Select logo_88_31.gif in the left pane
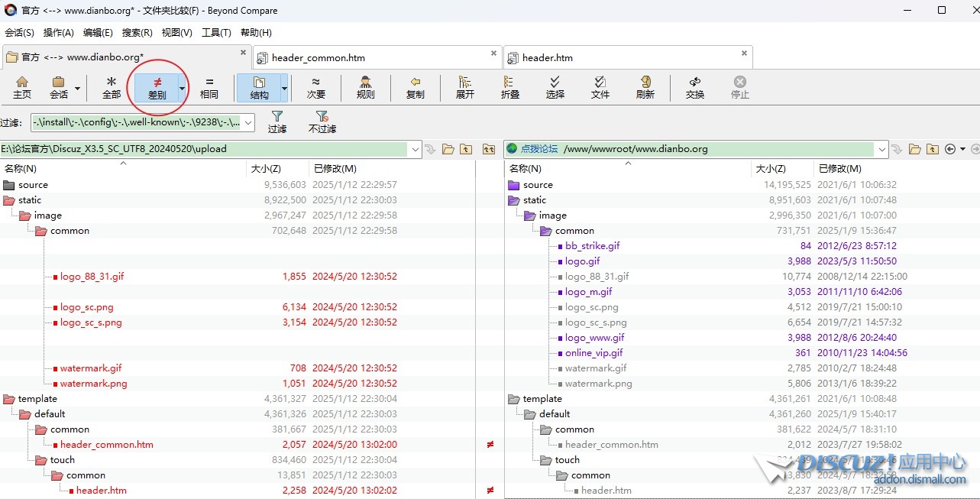The height and width of the screenshot is (499, 980). pyautogui.click(x=92, y=277)
